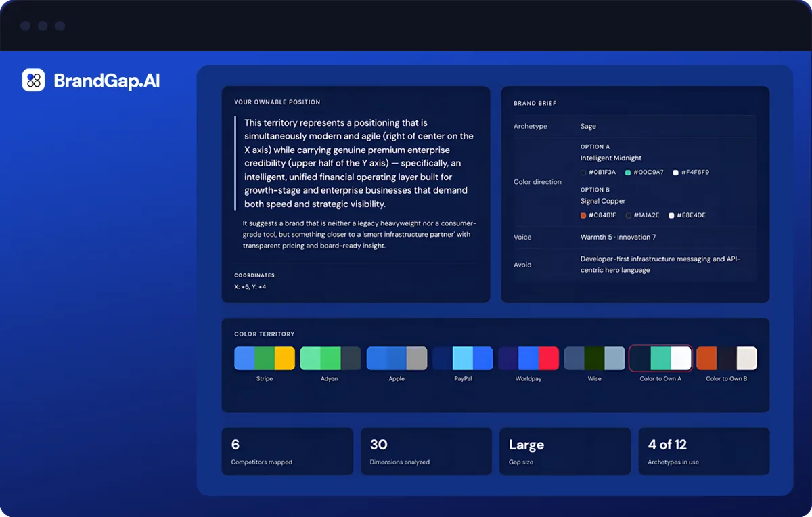This screenshot has height=517, width=812.
Task: Click the Intelligent Midnight option name
Action: 611,158
